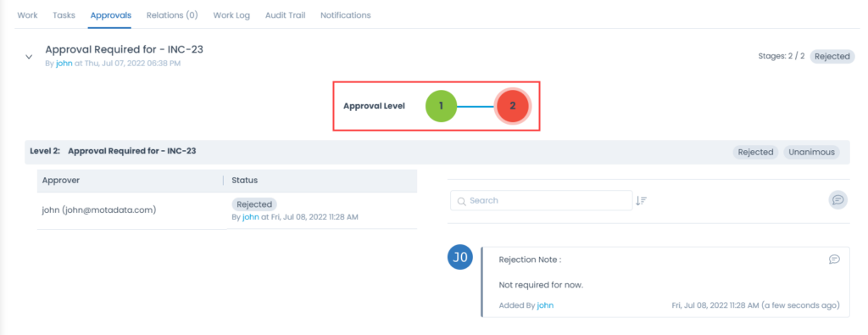The image size is (868, 335).
Task: Click the john link under approval title
Action: [x=64, y=63]
